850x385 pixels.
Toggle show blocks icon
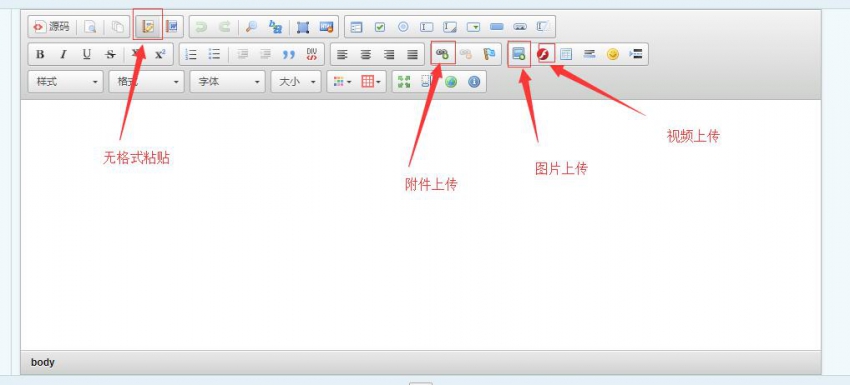pyautogui.click(x=427, y=82)
